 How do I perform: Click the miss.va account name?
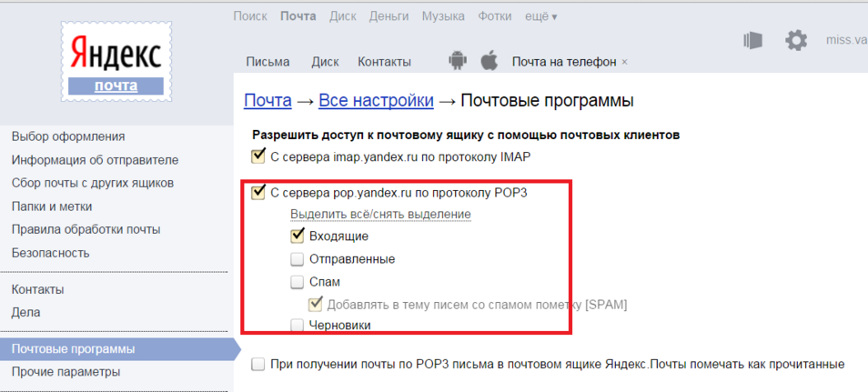[x=846, y=40]
